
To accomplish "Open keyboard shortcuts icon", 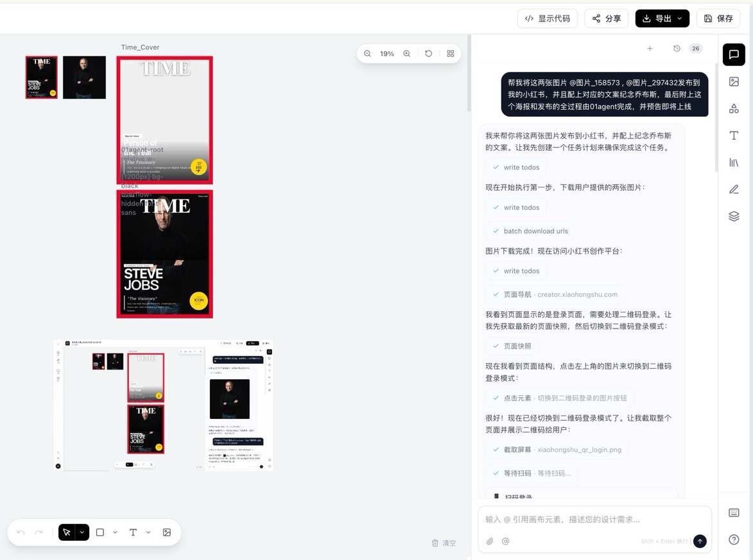I will coord(733,513).
